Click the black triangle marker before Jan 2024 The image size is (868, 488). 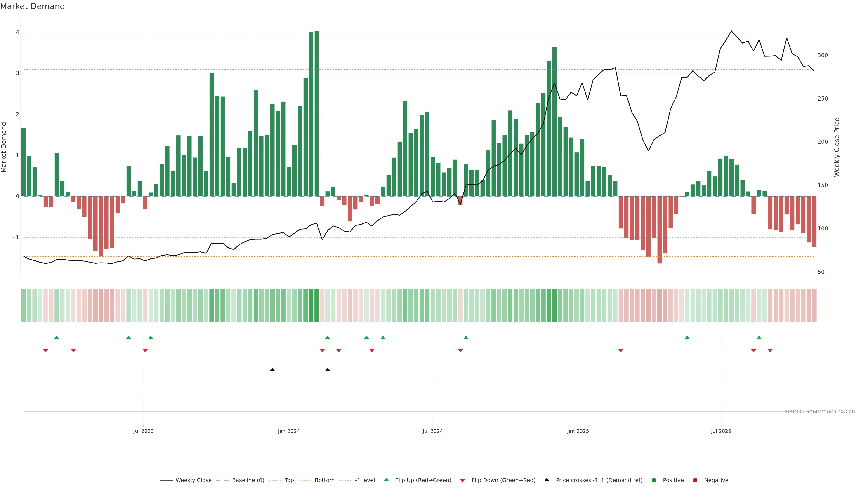[272, 370]
